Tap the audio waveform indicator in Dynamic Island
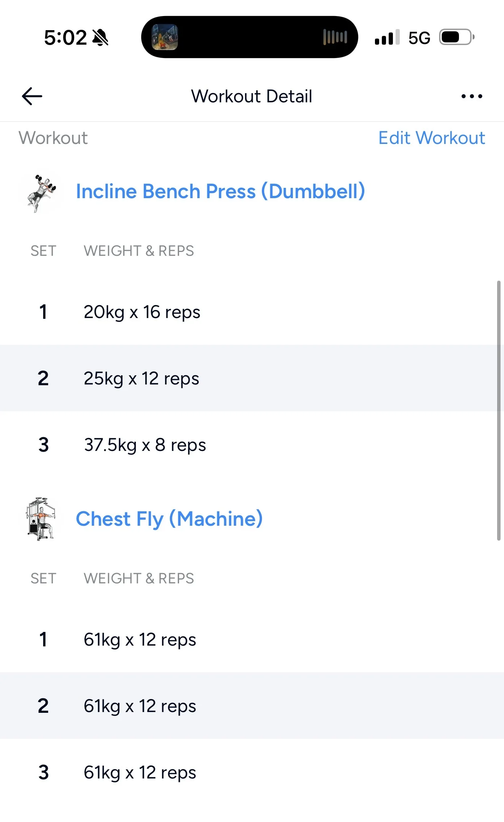This screenshot has width=504, height=822. pyautogui.click(x=335, y=37)
